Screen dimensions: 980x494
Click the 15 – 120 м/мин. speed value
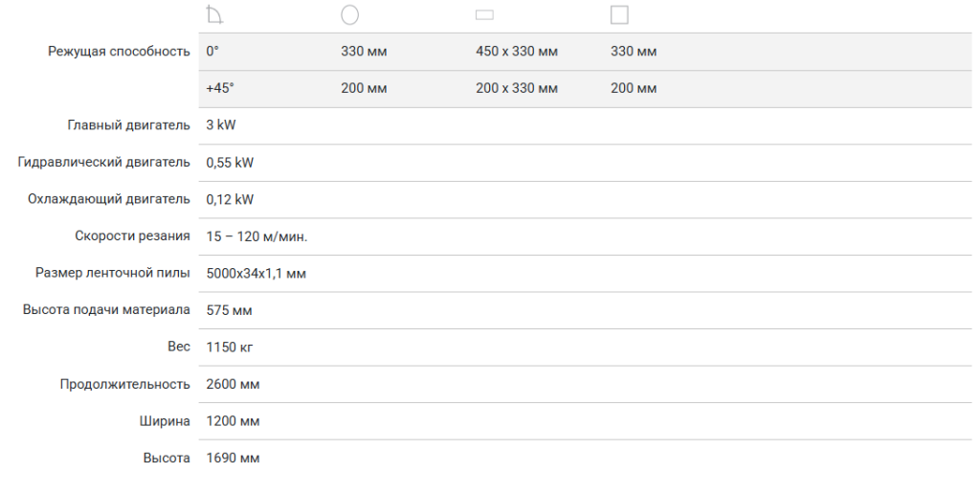256,236
